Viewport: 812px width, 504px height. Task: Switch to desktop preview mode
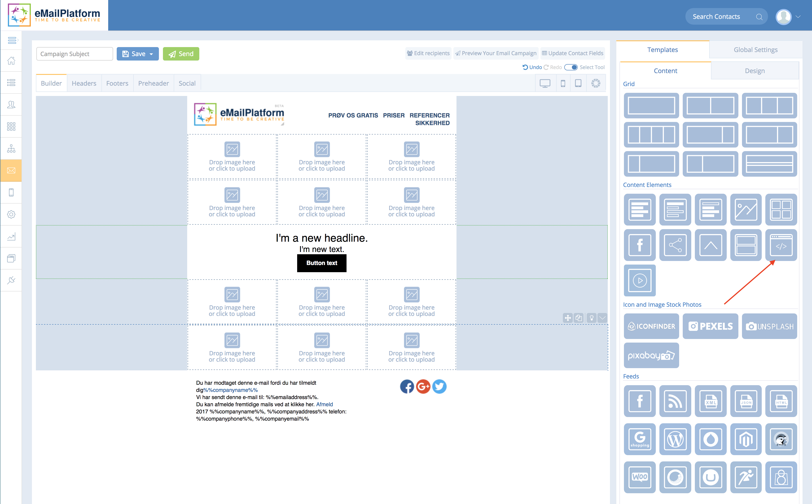(x=545, y=83)
